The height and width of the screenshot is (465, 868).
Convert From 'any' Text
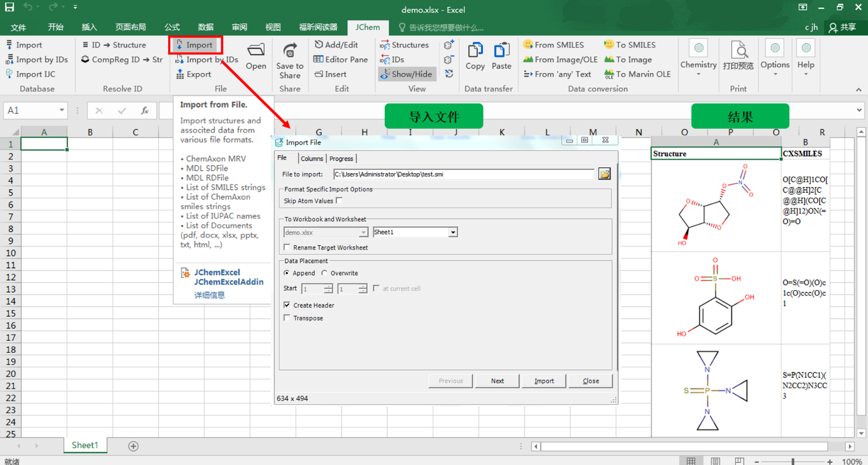pyautogui.click(x=557, y=74)
